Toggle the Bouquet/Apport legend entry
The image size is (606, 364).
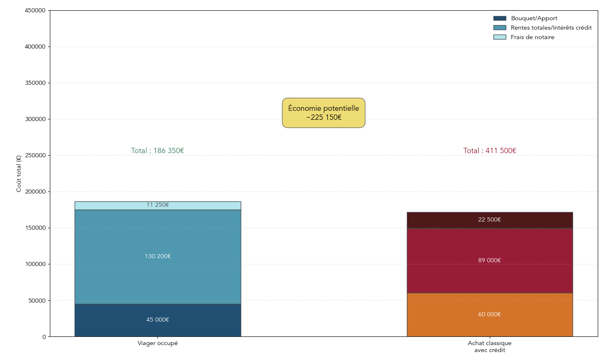534,18
